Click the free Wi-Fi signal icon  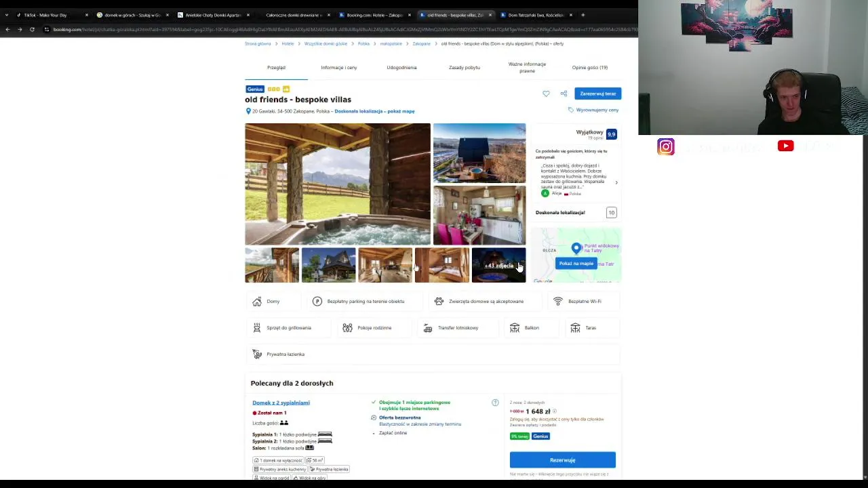click(x=558, y=302)
